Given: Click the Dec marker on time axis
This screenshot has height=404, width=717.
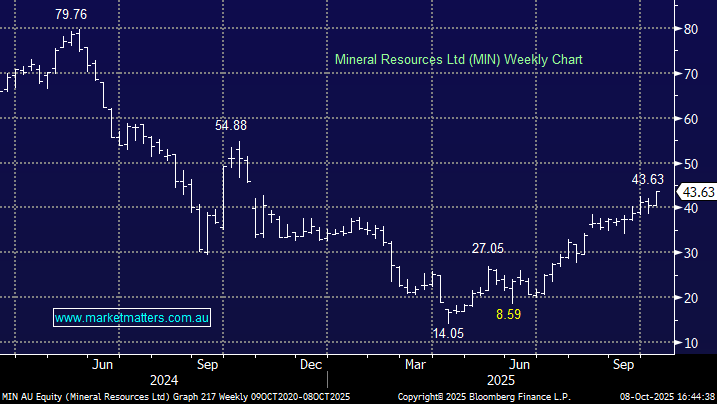Looking at the screenshot, I should point(311,365).
